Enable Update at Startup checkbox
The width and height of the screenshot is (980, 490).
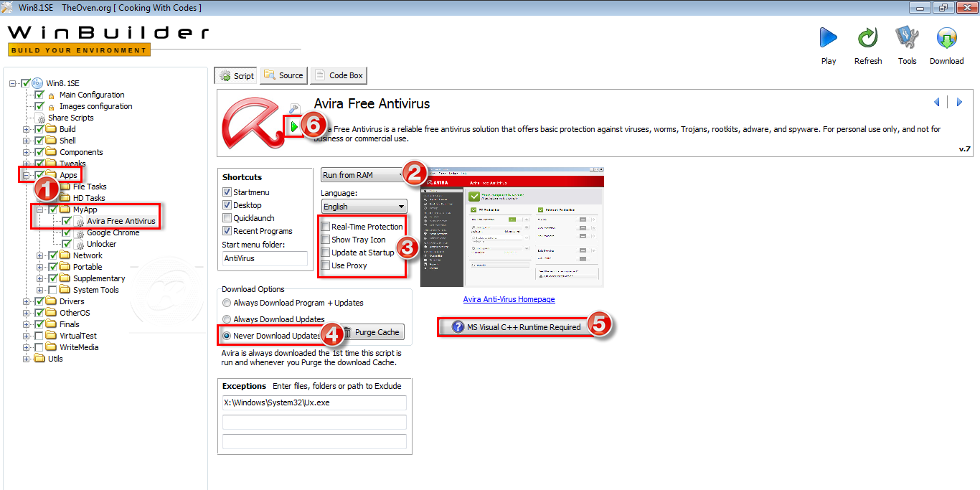pyautogui.click(x=326, y=253)
